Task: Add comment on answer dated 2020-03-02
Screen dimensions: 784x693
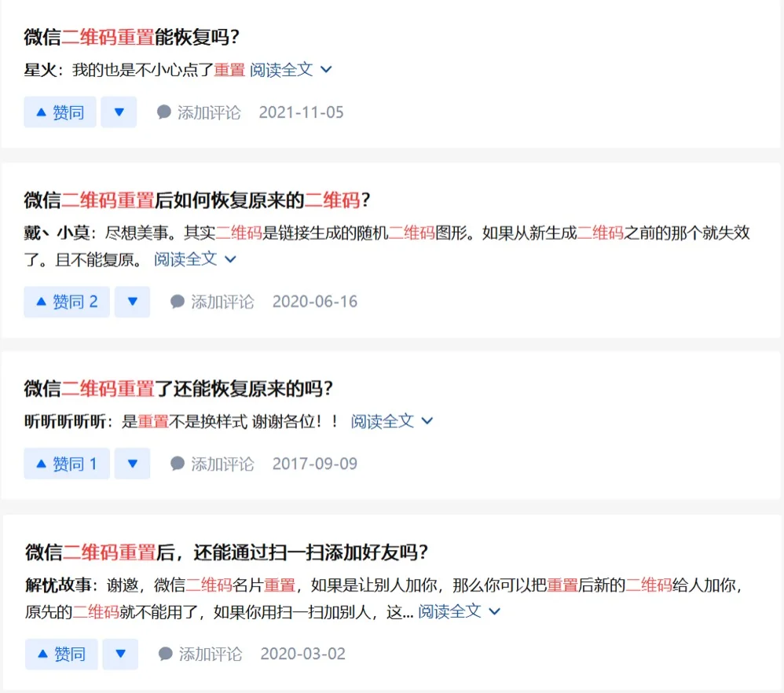Action: [x=200, y=654]
